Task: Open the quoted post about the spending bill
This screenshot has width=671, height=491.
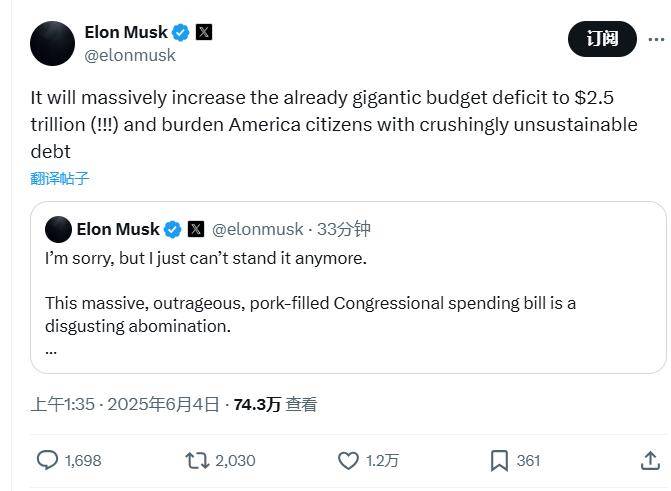Action: 340,300
